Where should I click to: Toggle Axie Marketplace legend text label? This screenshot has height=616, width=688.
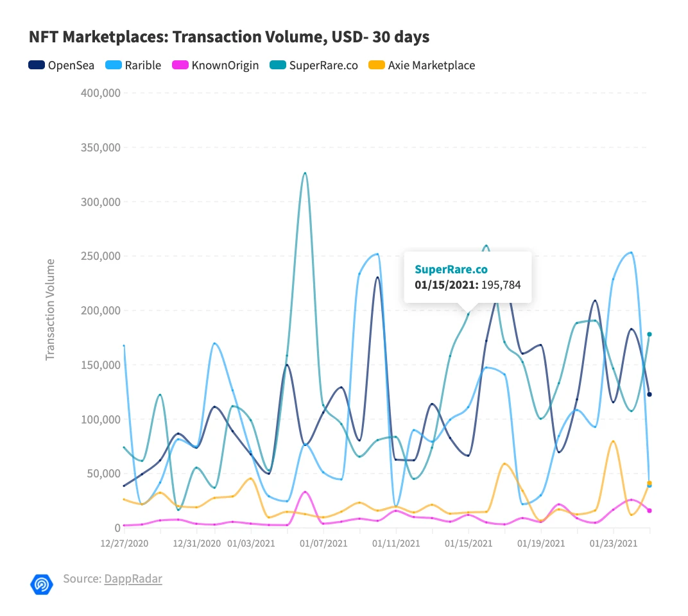[x=431, y=65]
